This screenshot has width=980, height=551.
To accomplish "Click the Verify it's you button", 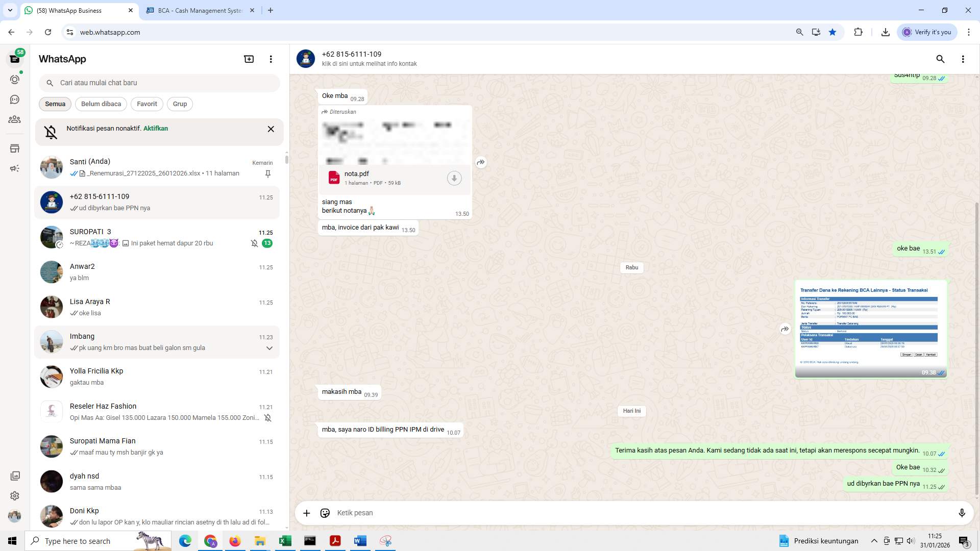I will click(926, 32).
